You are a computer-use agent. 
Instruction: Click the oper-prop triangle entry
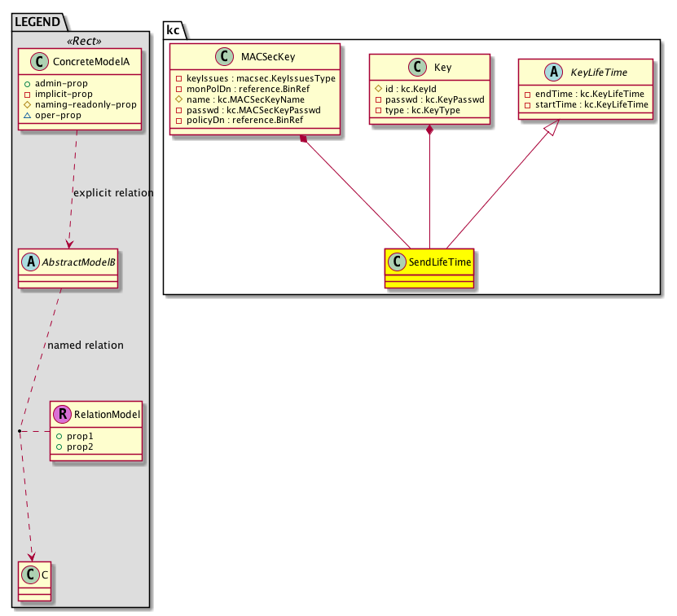pyautogui.click(x=77, y=115)
